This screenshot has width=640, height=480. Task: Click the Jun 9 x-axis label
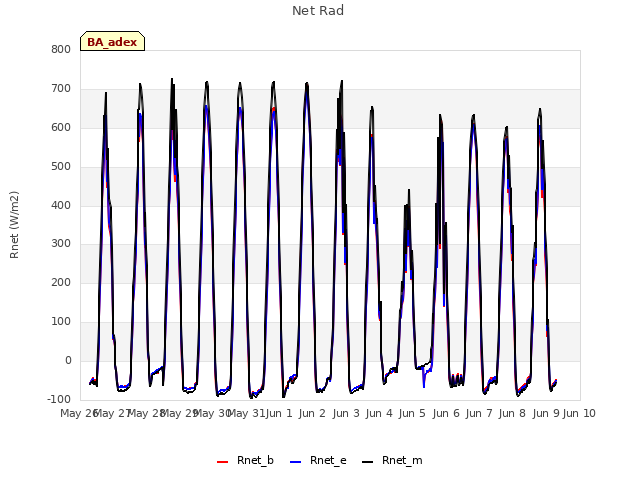click(x=546, y=413)
